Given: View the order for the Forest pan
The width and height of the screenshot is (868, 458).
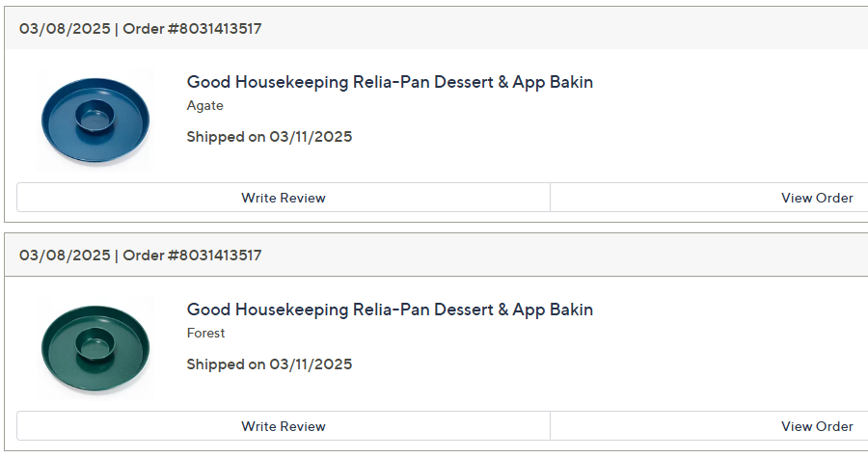Looking at the screenshot, I should click(x=816, y=426).
